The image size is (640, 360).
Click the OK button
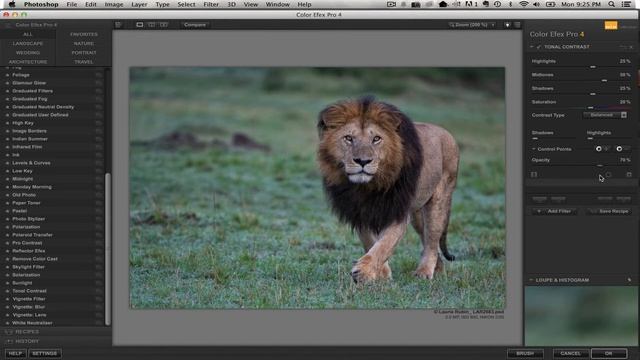pos(609,353)
